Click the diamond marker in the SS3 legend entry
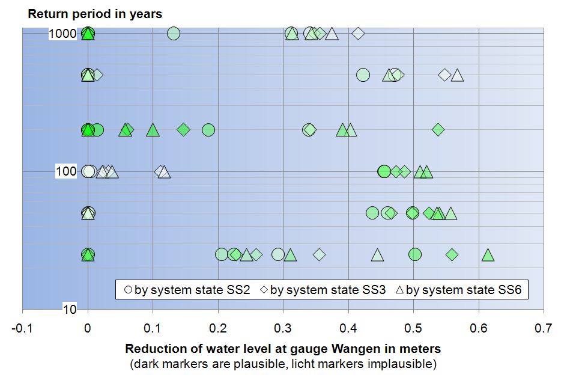This screenshot has width=588, height=380. pyautogui.click(x=264, y=290)
